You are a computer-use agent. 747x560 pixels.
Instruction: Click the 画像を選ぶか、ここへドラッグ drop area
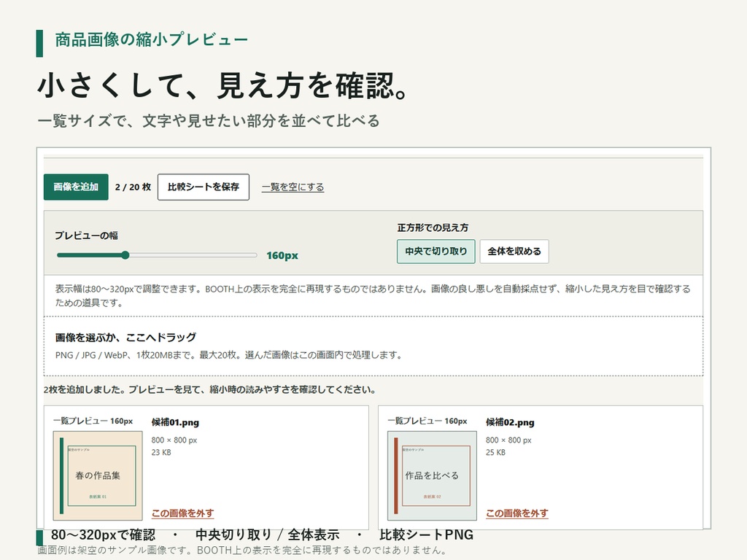coord(373,346)
